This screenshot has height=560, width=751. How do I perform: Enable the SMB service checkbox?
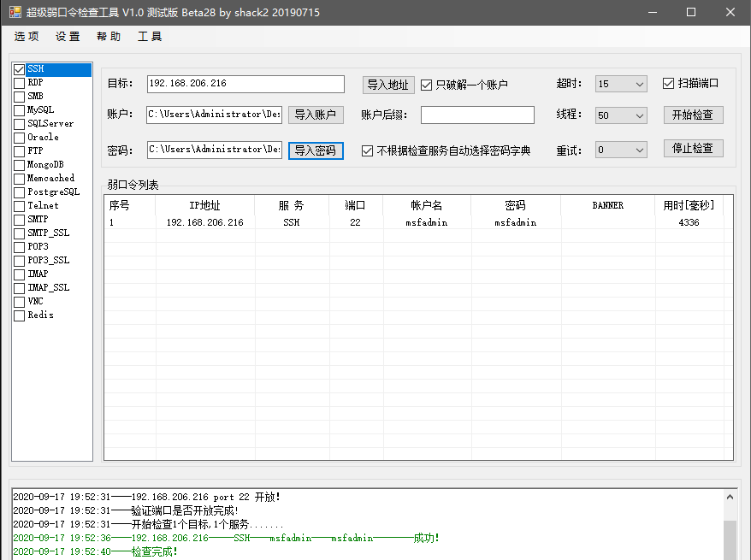[19, 97]
